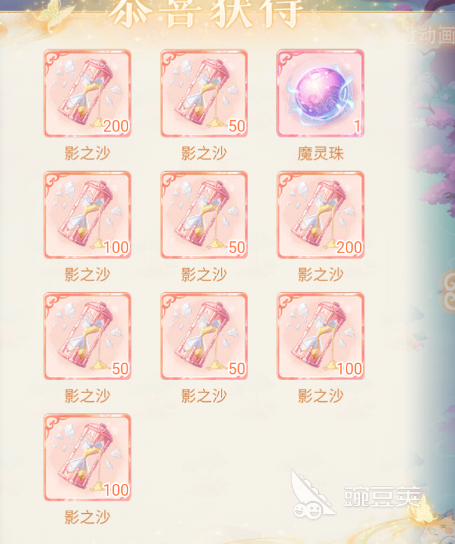Click the 魔灵珠 name label

pyautogui.click(x=320, y=153)
